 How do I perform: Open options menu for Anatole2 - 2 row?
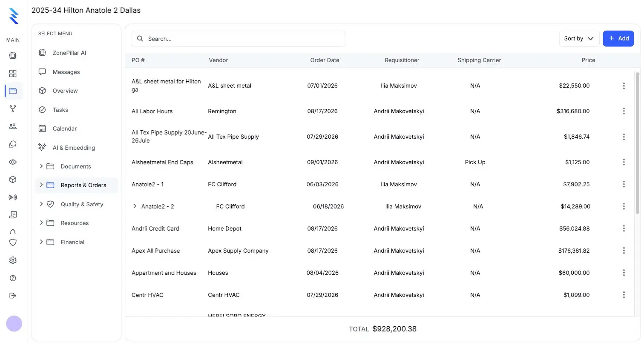click(624, 207)
